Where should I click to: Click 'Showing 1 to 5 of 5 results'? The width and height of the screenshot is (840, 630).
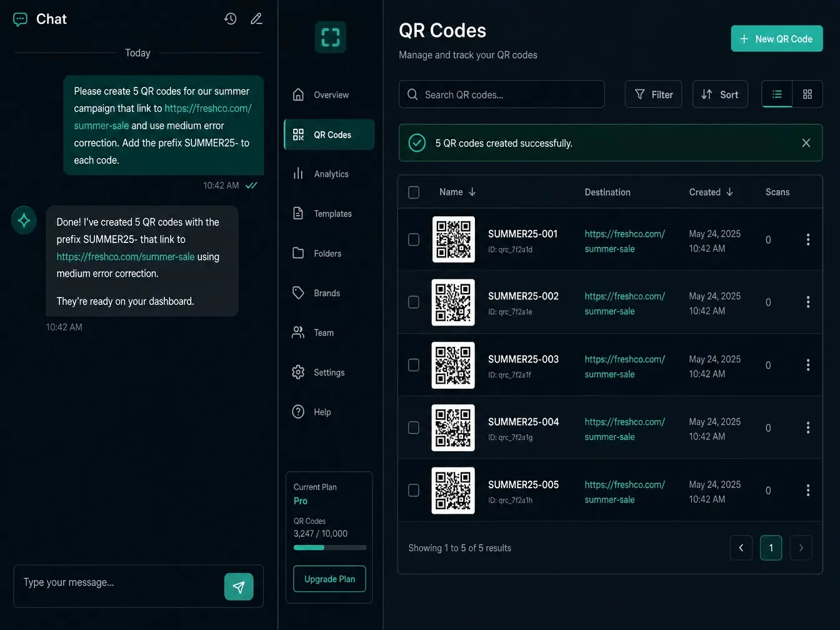pyautogui.click(x=459, y=548)
